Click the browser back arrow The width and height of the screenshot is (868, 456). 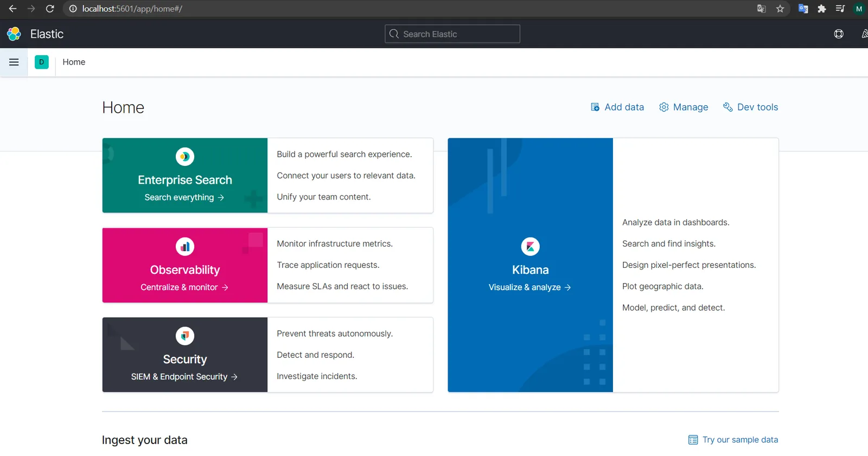[x=12, y=9]
